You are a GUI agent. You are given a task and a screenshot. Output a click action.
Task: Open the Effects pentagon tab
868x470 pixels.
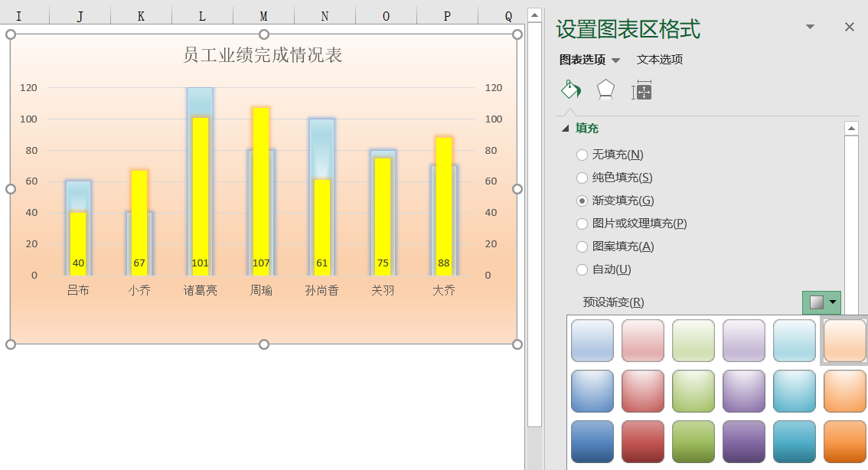pyautogui.click(x=605, y=90)
